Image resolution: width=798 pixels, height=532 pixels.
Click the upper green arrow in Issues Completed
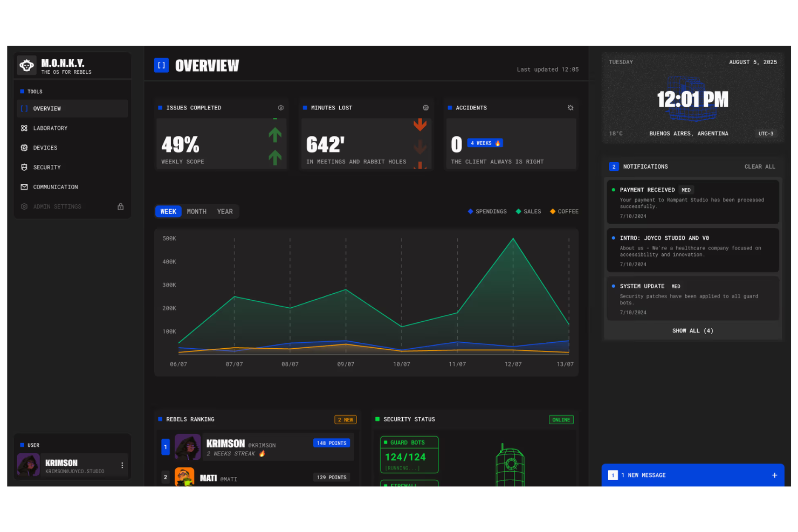coord(275,135)
